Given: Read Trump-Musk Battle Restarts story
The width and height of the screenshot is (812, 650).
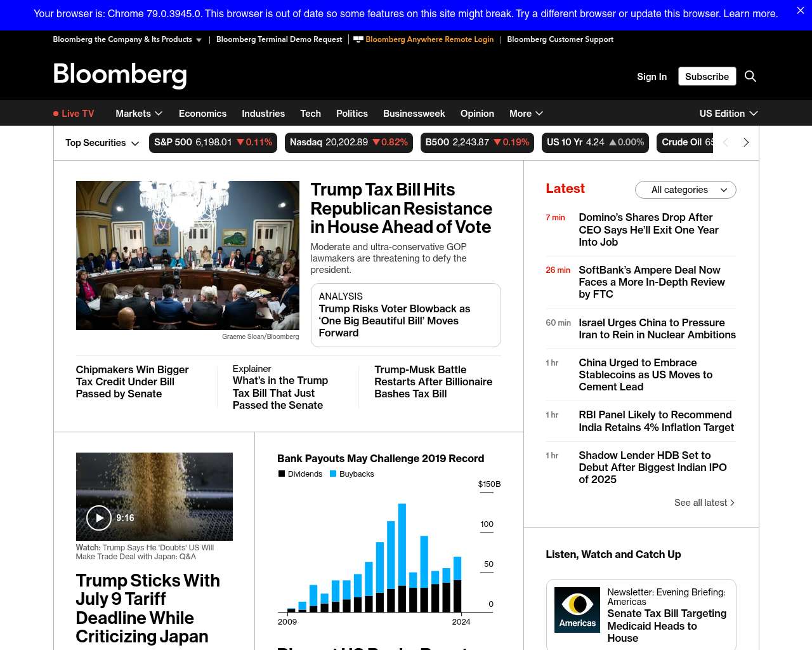Looking at the screenshot, I should click(x=433, y=382).
